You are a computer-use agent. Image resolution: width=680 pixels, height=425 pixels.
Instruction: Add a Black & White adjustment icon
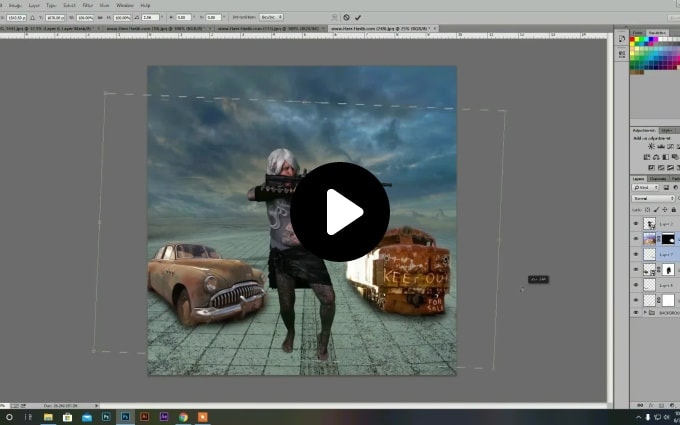666,157
